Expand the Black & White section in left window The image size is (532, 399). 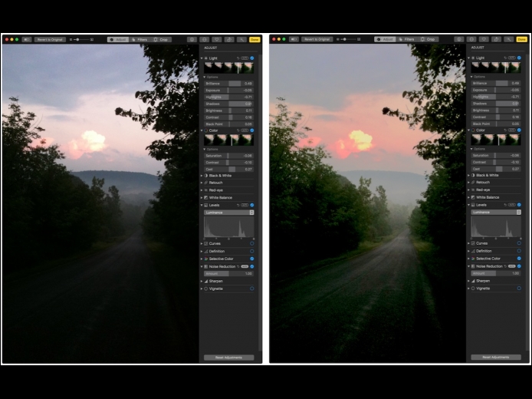(x=202, y=176)
